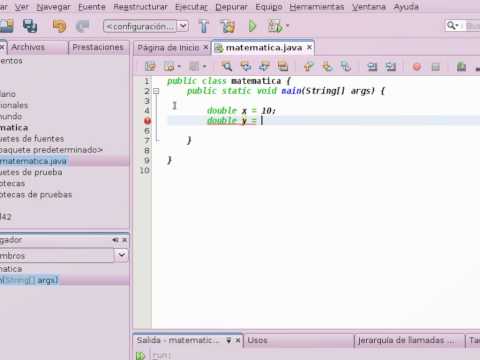Select matematica.java in the project tree
This screenshot has height=360, width=480.
pyautogui.click(x=33, y=161)
